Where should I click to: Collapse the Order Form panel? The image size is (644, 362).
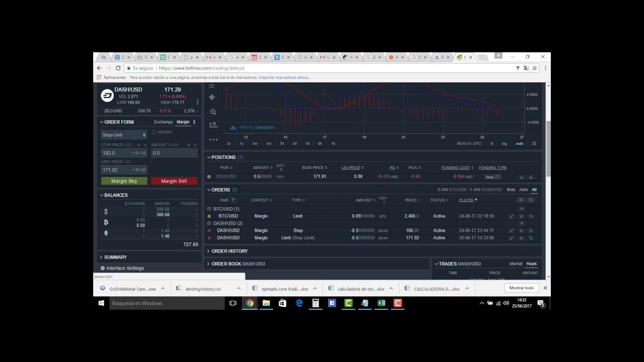pyautogui.click(x=102, y=122)
